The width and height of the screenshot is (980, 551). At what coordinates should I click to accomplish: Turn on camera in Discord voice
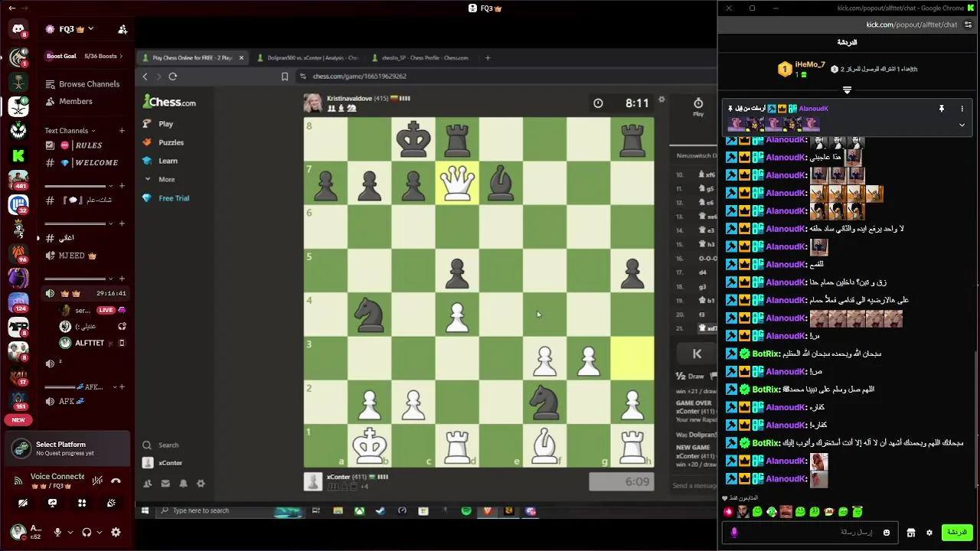click(22, 503)
